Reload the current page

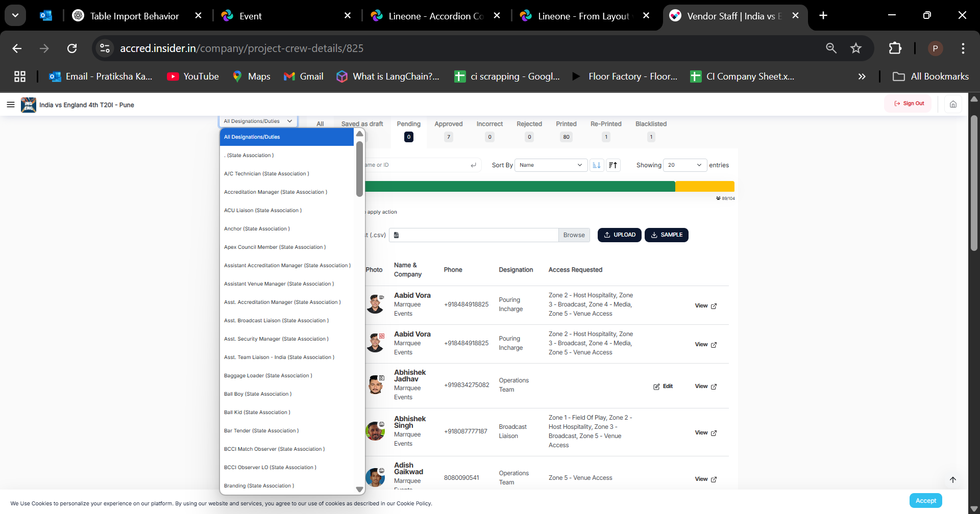click(x=72, y=48)
